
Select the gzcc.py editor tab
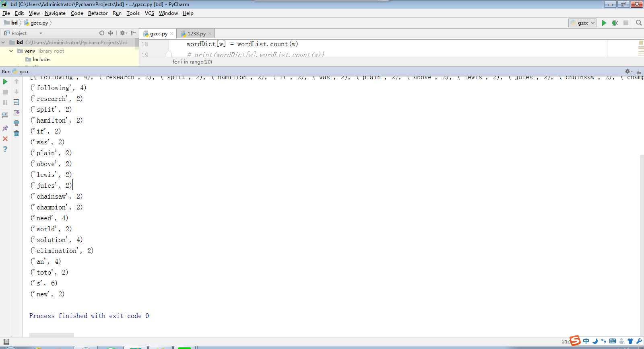pyautogui.click(x=159, y=34)
